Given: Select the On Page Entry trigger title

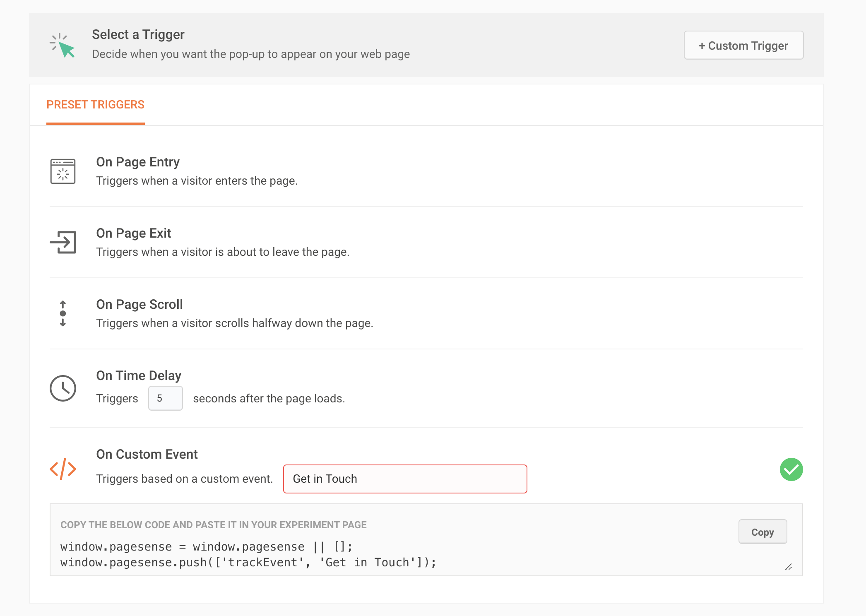Looking at the screenshot, I should coord(138,162).
